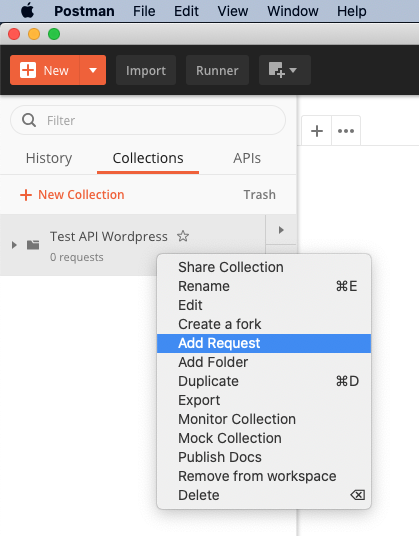This screenshot has height=536, width=419.
Task: Switch to the Collections tab
Action: coord(148,158)
